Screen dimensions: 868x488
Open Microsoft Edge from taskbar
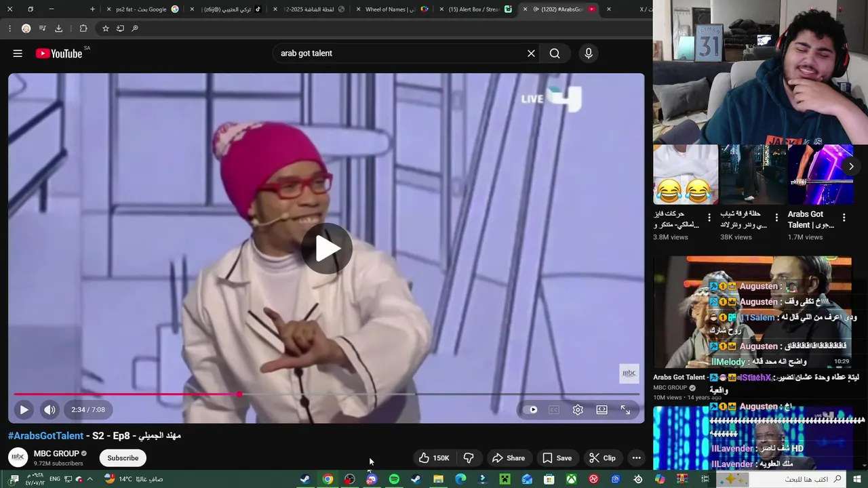(x=460, y=479)
